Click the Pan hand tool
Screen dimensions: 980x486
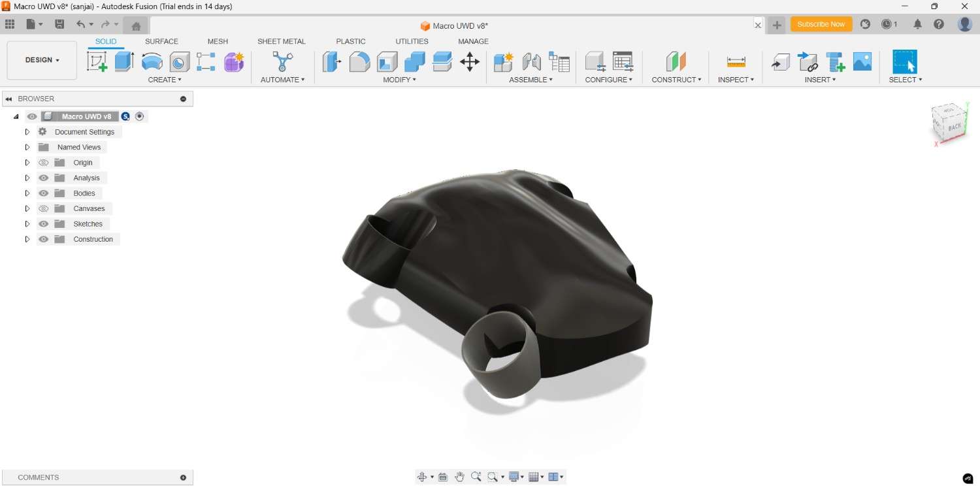click(459, 477)
